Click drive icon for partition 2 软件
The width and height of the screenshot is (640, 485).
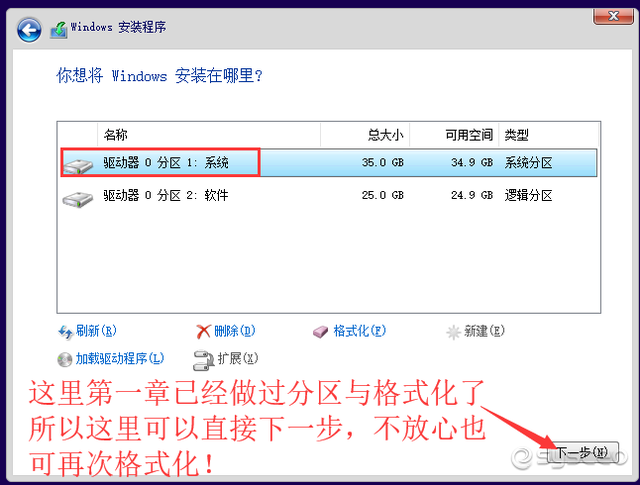(78, 198)
